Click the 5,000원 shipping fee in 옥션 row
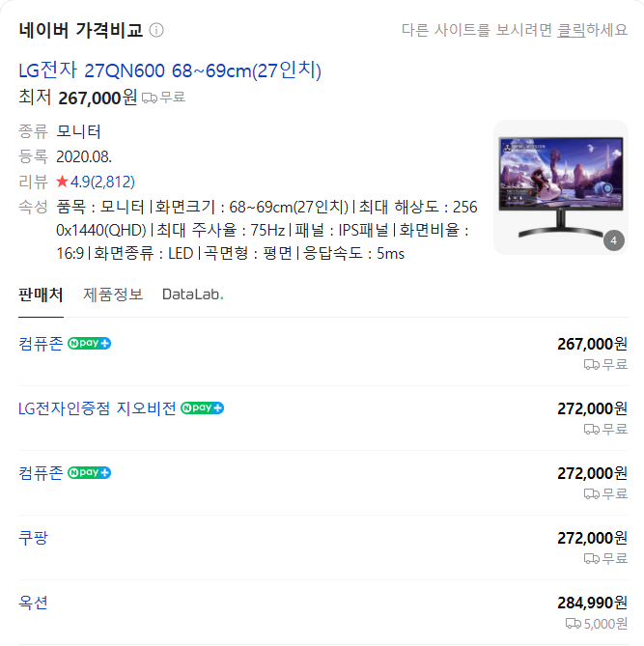 (x=605, y=624)
